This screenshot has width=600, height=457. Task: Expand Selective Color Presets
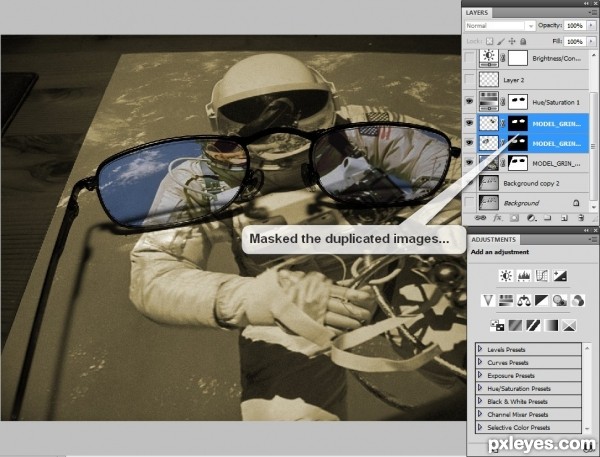pyautogui.click(x=480, y=427)
